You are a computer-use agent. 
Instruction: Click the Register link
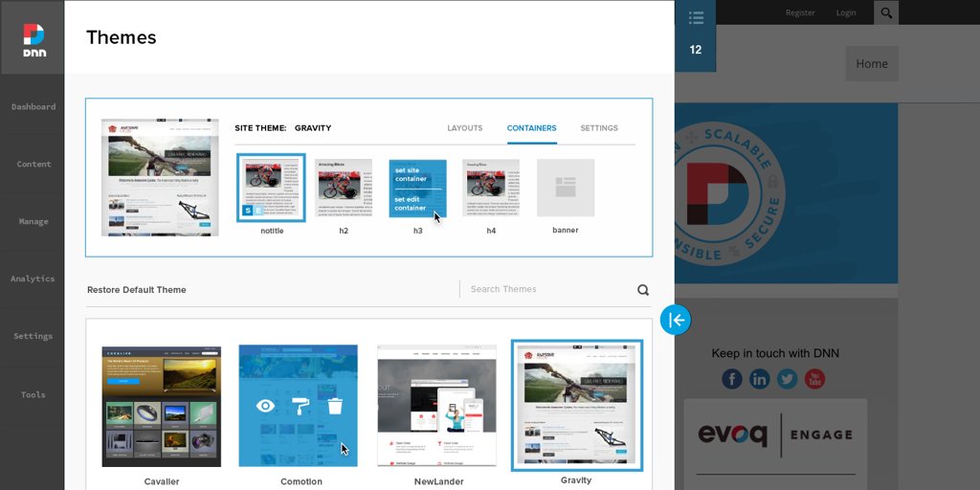[x=800, y=12]
